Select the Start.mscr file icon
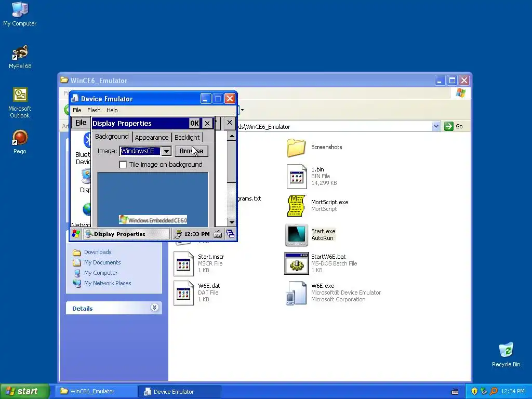Image resolution: width=532 pixels, height=399 pixels. click(x=183, y=264)
